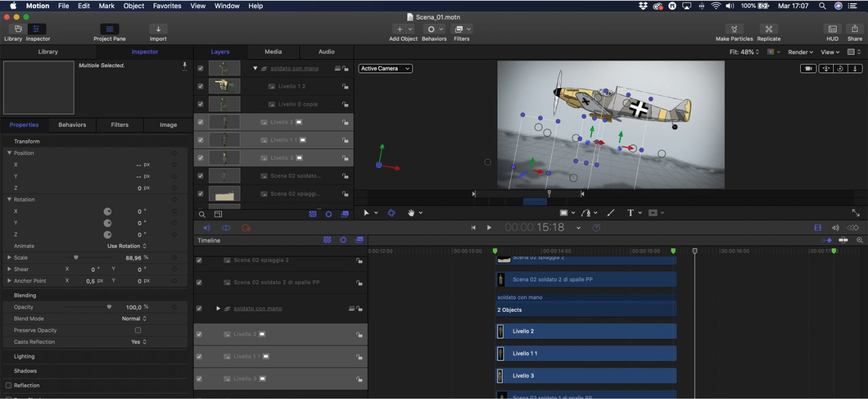
Task: Open the Active Camera dropdown
Action: tap(386, 68)
